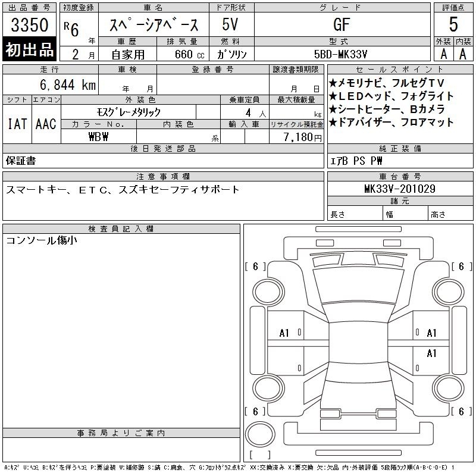The height and width of the screenshot is (476, 476).
Task: Click the overall evaluation score 5
Action: (x=453, y=25)
